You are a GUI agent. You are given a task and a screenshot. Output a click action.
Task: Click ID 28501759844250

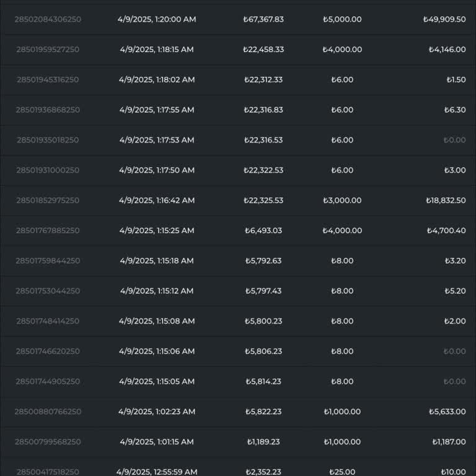pos(48,261)
